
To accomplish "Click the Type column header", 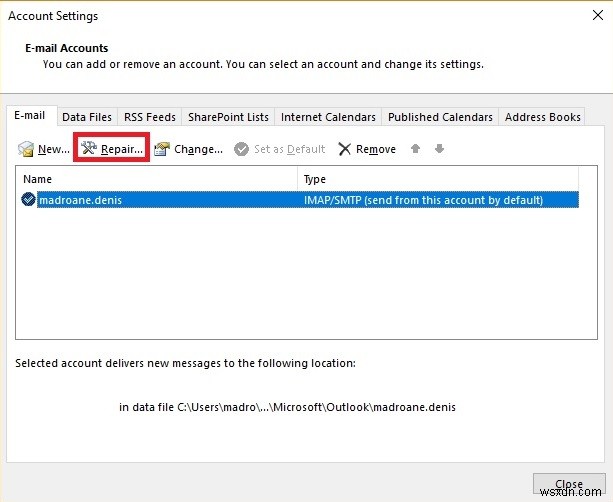I will tap(438, 179).
